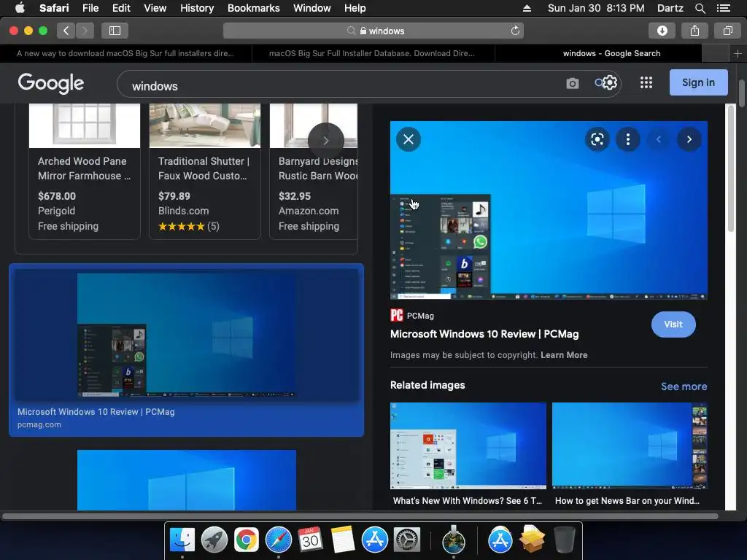The width and height of the screenshot is (747, 560).
Task: Open the package box icon in Dock
Action: pos(532,540)
